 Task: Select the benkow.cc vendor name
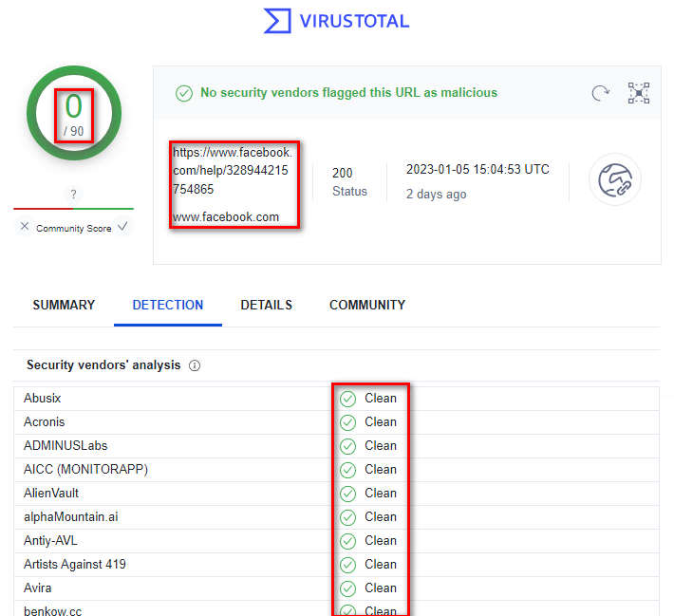pos(52,610)
